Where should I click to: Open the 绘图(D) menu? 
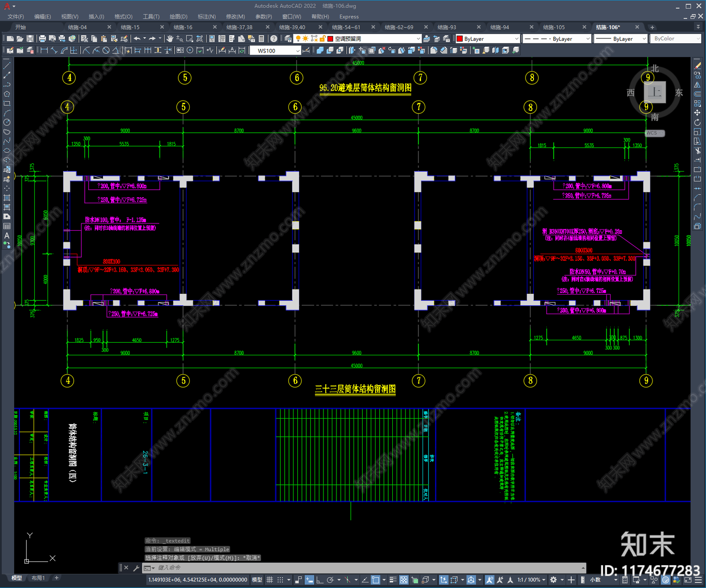click(178, 16)
